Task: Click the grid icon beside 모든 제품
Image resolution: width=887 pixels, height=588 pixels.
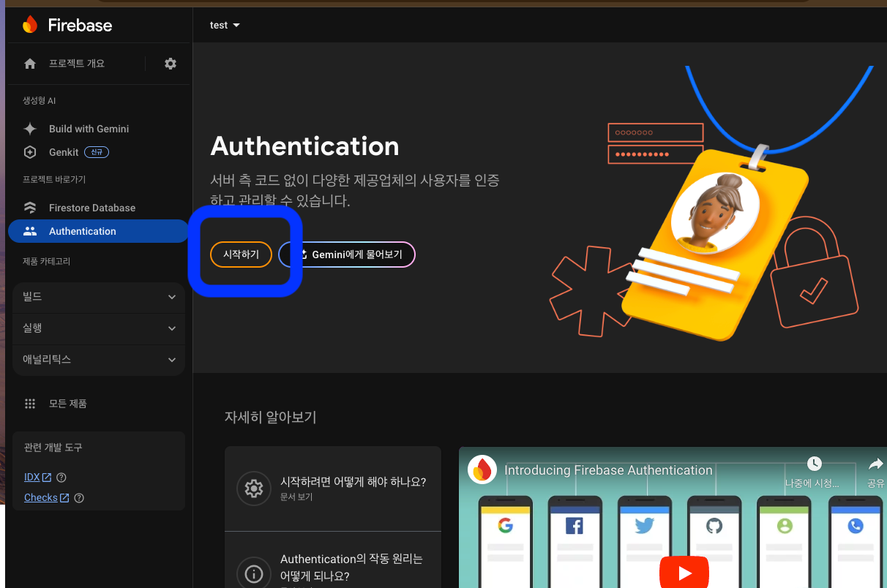Action: [x=30, y=404]
